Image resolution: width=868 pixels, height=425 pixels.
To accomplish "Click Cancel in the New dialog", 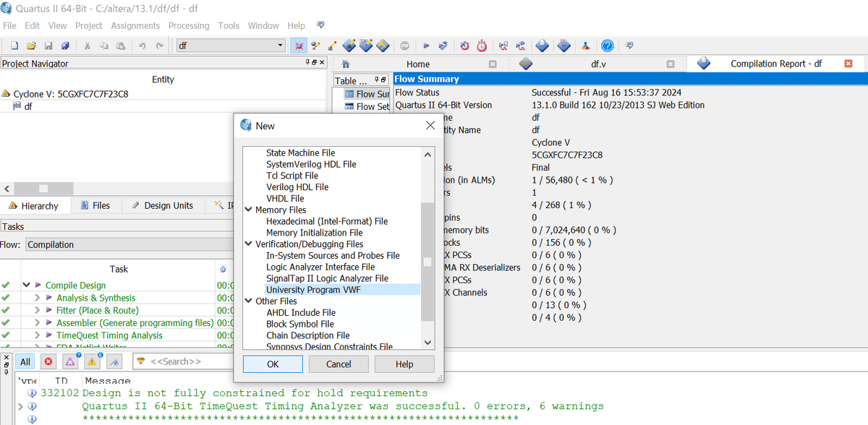I will (x=339, y=364).
